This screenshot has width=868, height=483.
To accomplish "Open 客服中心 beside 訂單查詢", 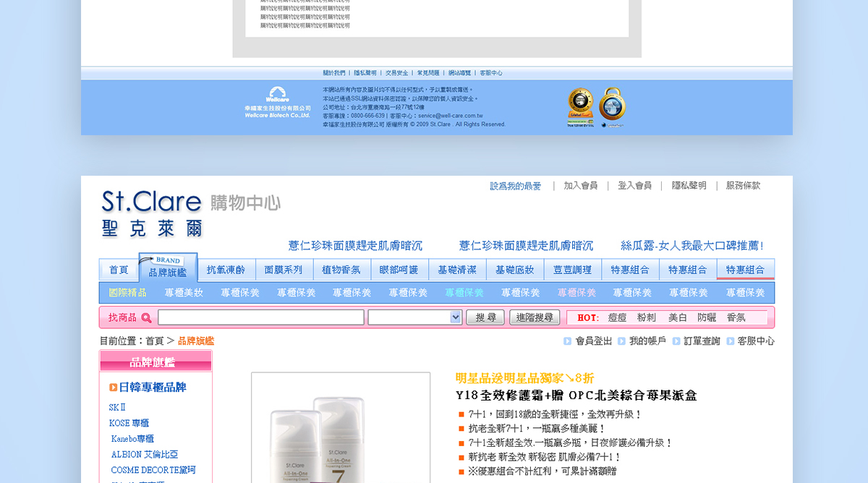I will coord(756,341).
